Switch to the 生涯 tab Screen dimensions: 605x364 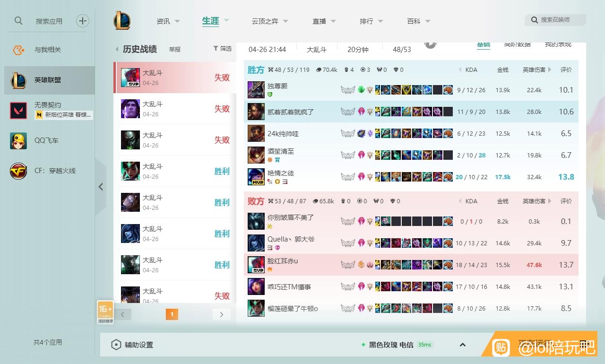coord(210,21)
